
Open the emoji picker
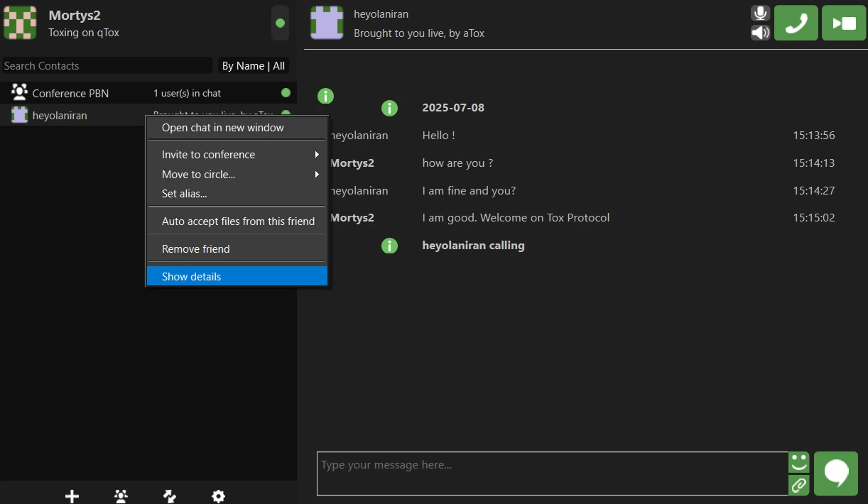tap(799, 463)
